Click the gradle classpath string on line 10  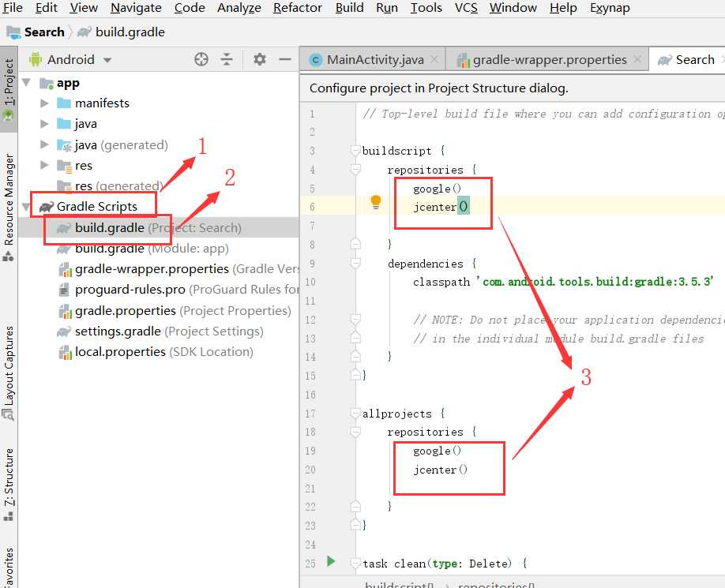coord(595,281)
